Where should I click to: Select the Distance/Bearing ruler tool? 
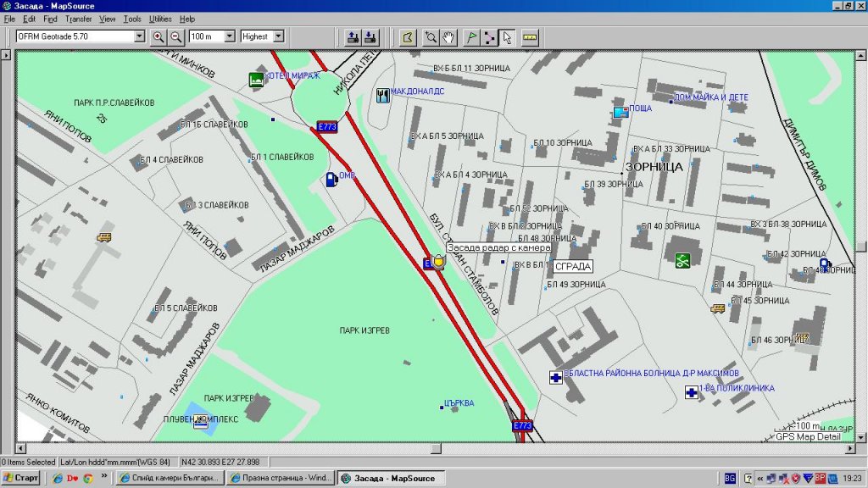pos(530,37)
